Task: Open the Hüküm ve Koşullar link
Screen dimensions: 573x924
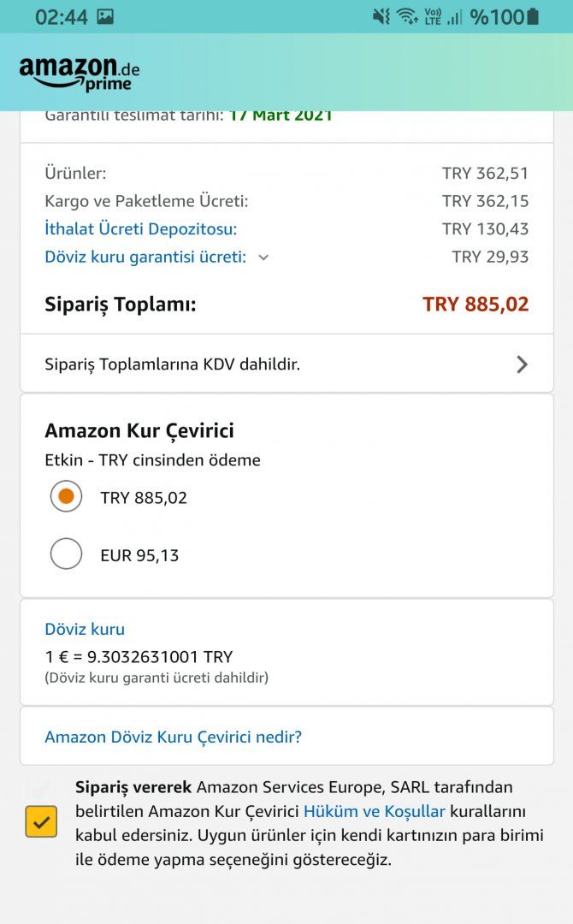Action: point(374,811)
